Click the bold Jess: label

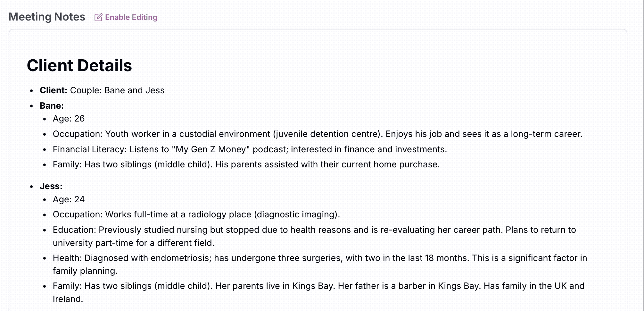(x=51, y=186)
